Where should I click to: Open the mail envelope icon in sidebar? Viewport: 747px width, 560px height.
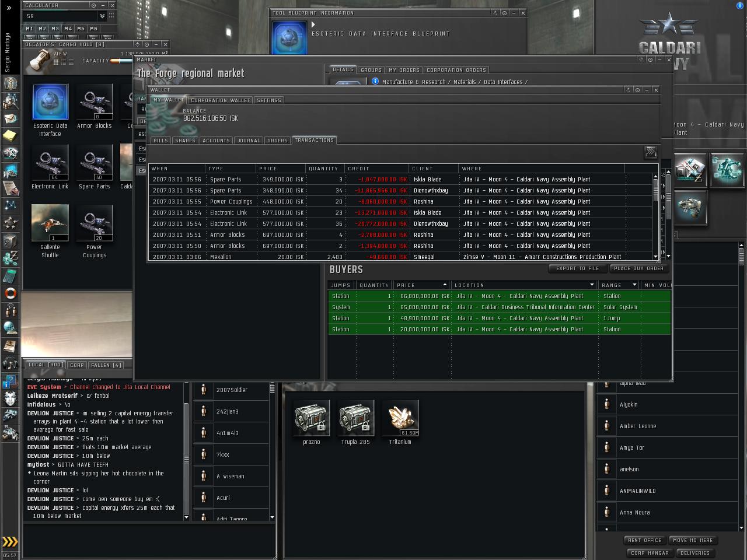pos(10,118)
